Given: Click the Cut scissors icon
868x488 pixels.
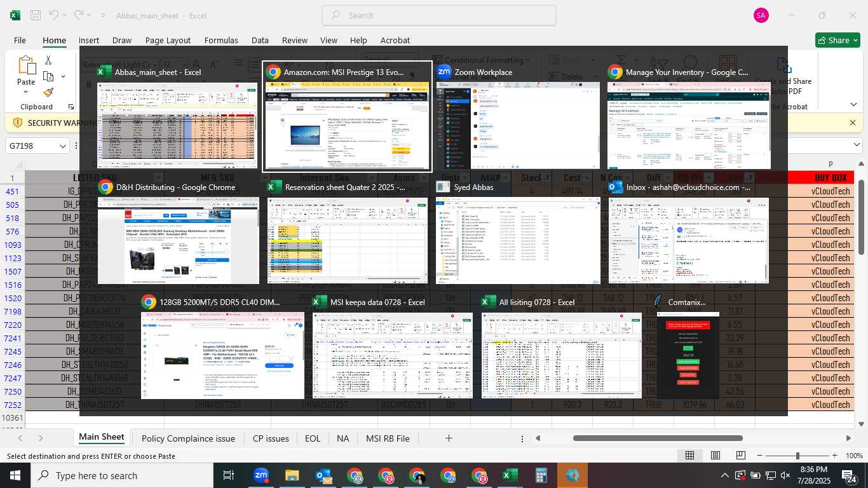Looking at the screenshot, I should 48,60.
